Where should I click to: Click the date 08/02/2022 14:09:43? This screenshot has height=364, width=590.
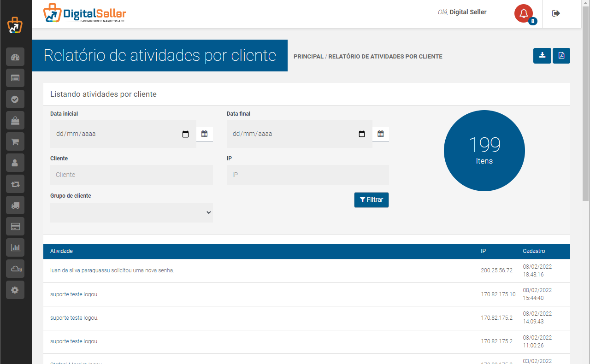click(537, 317)
